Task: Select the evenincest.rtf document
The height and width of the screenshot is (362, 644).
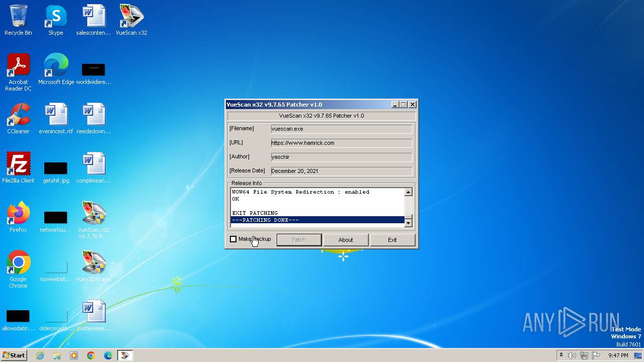Action: pos(56,119)
